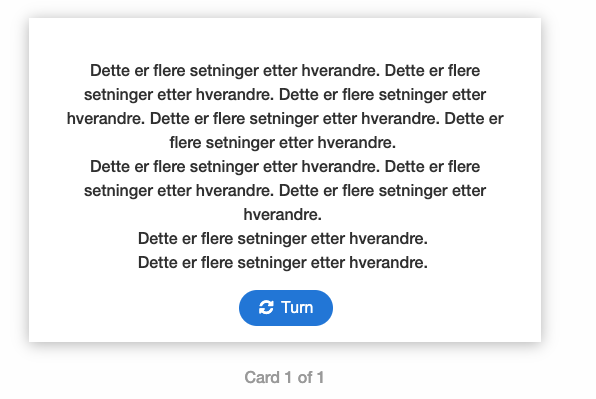Flip the card with the Turn button label
The height and width of the screenshot is (399, 596).
coord(297,307)
